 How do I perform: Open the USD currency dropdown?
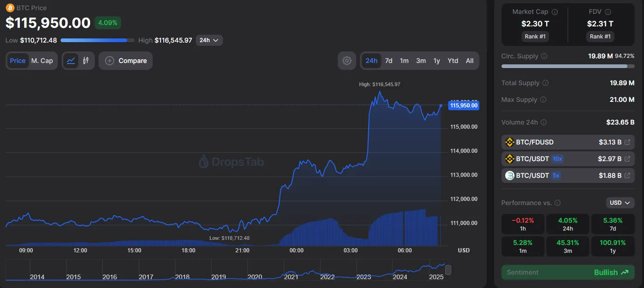620,203
